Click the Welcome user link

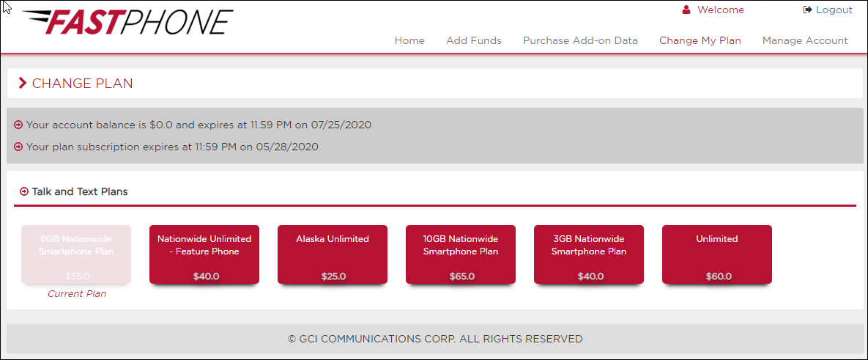point(721,10)
